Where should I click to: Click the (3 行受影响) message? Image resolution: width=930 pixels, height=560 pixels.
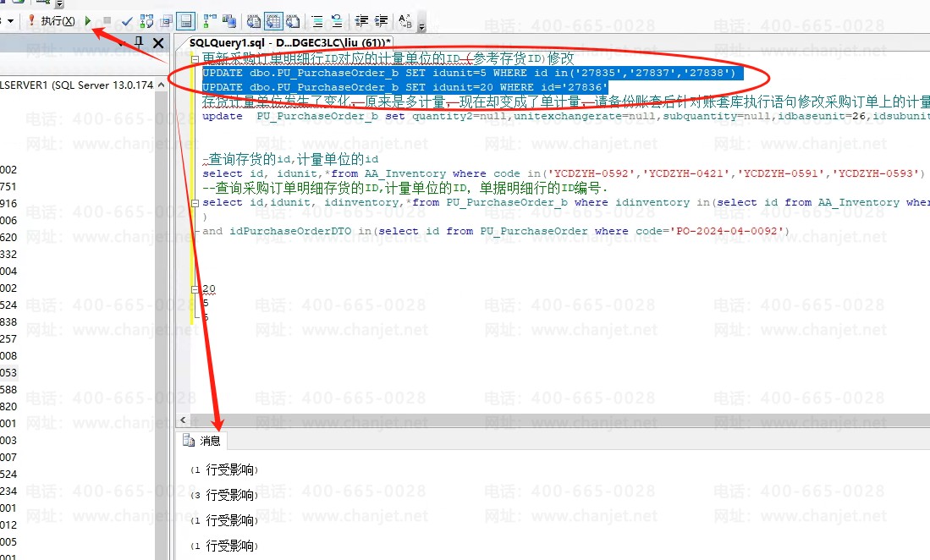coord(223,496)
